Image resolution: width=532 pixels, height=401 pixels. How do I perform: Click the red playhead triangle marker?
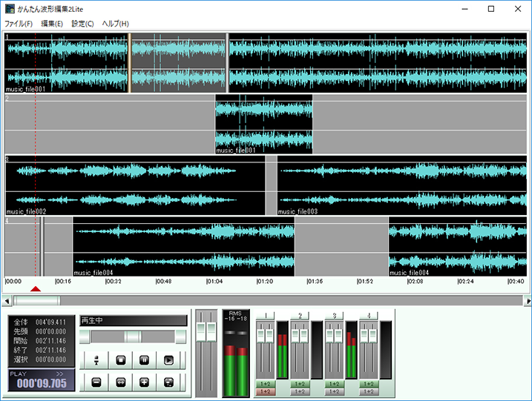36,289
